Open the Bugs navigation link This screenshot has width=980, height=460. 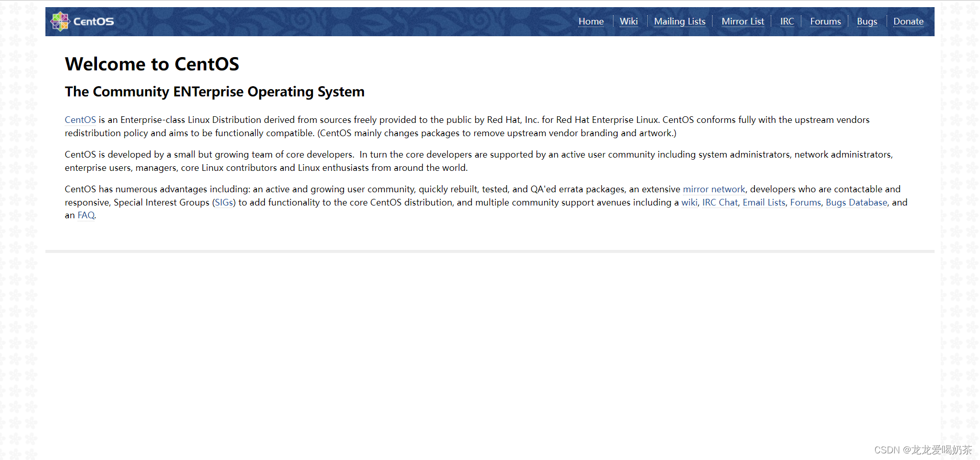coord(867,21)
